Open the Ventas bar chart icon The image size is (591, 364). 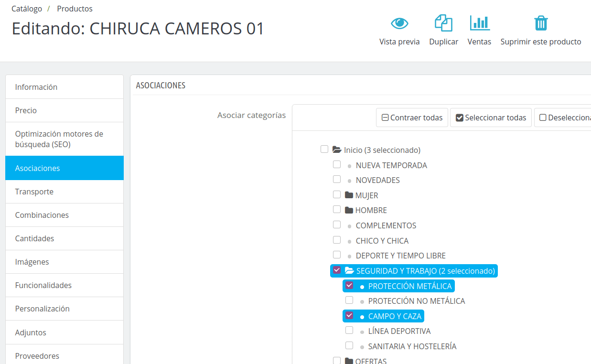479,23
